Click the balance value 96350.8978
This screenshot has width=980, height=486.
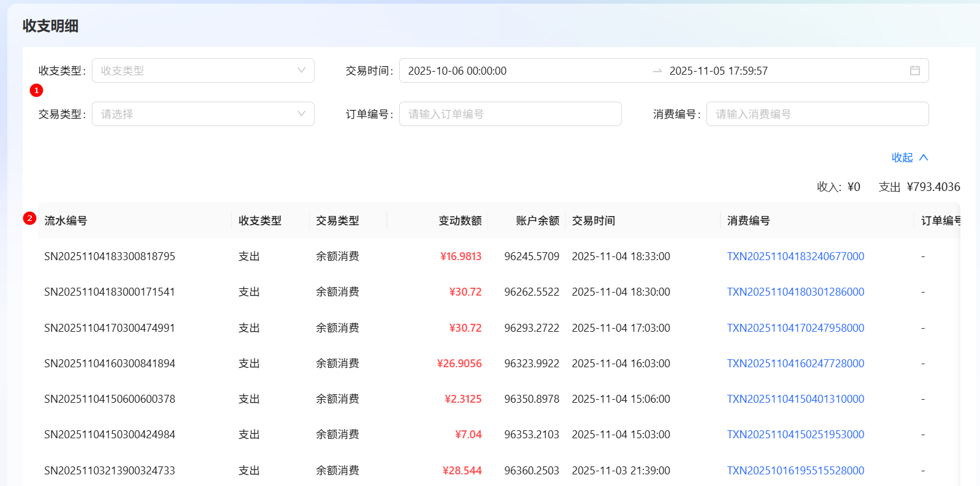tap(532, 399)
